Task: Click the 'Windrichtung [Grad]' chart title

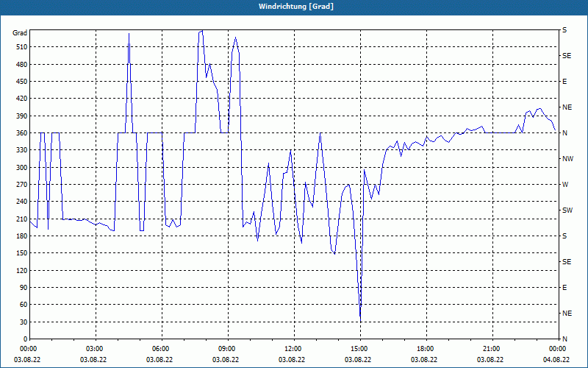Action: (x=296, y=7)
